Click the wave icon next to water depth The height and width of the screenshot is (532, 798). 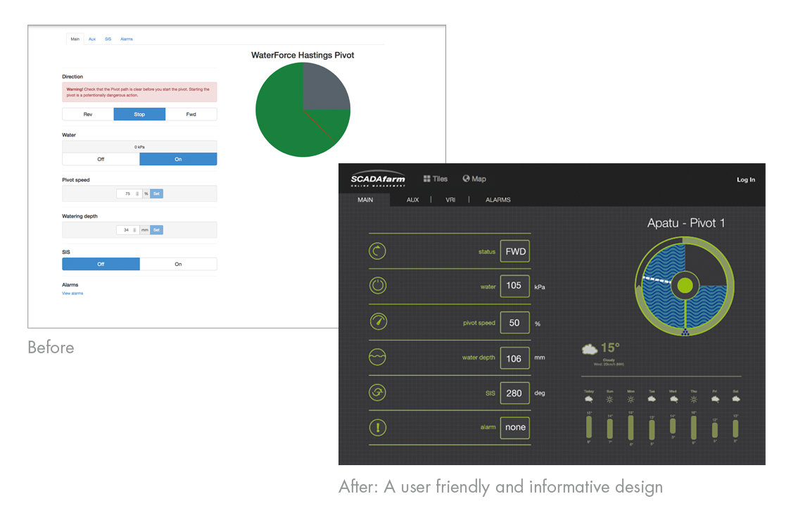tap(377, 357)
